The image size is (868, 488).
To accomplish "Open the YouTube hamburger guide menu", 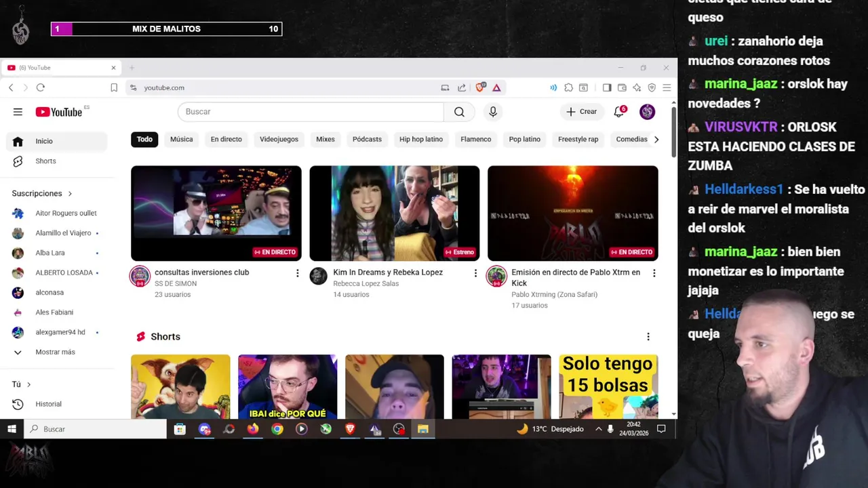I will click(18, 112).
